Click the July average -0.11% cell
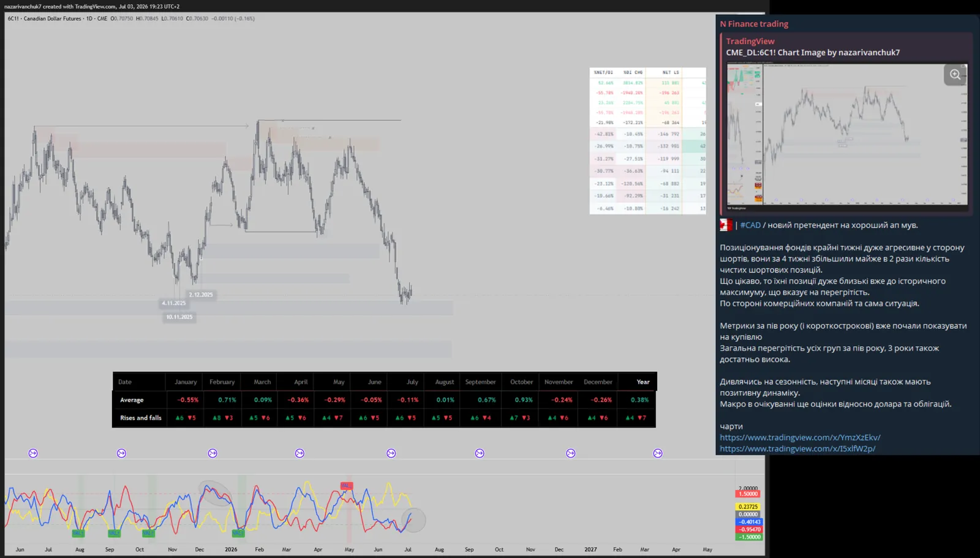980x558 pixels. pyautogui.click(x=408, y=400)
